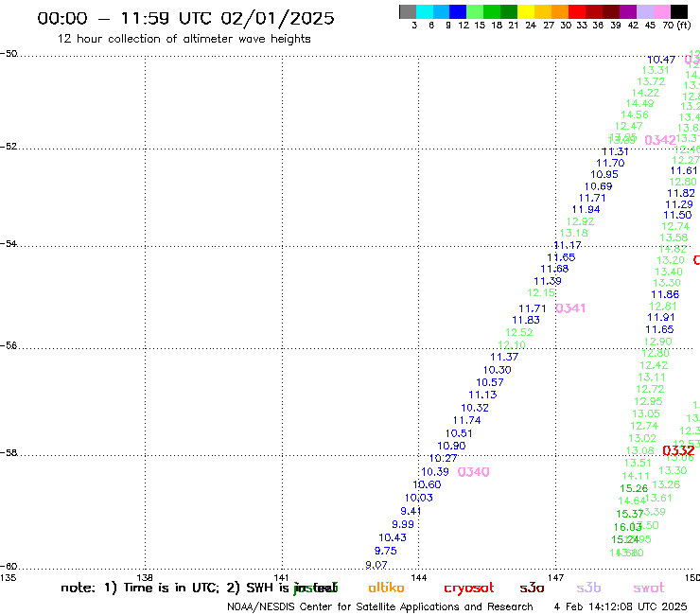Click the wave height value '12.92'

[x=581, y=221]
